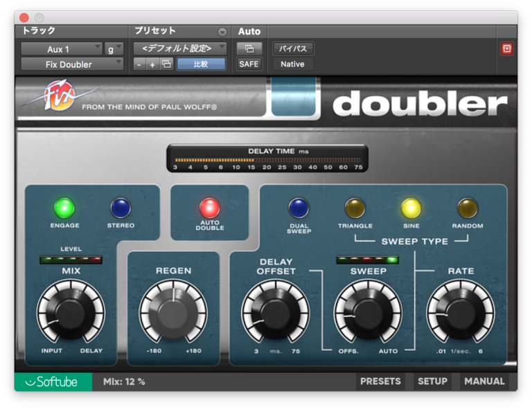Toggle the 比較 compare button
This screenshot has width=532, height=409.
click(201, 64)
